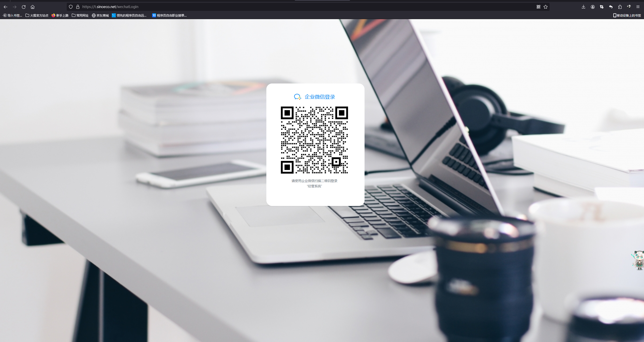Click the chibi mascot character at page edge
The width and height of the screenshot is (644, 342).
(638, 260)
